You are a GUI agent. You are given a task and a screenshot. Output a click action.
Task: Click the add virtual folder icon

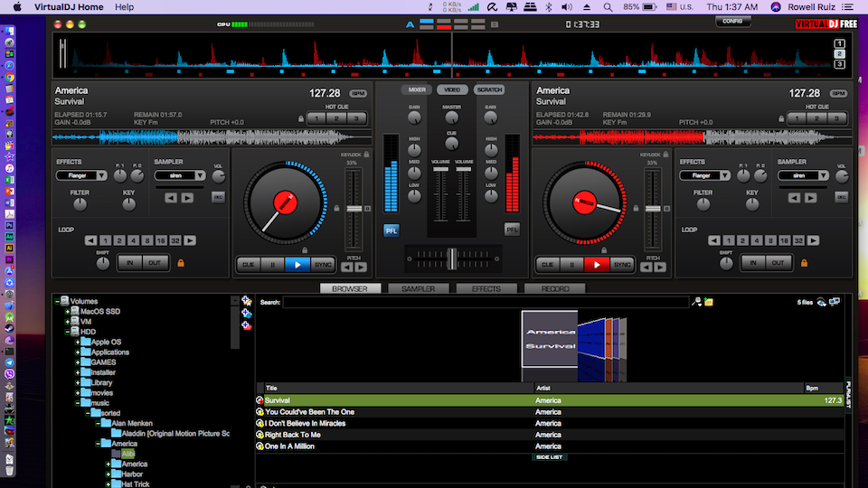[247, 314]
